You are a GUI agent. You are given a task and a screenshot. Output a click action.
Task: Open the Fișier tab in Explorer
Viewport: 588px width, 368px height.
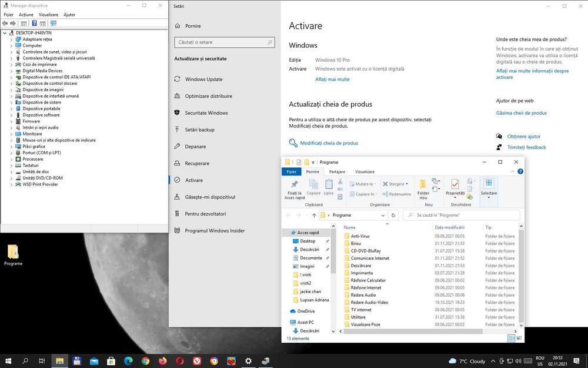[292, 171]
